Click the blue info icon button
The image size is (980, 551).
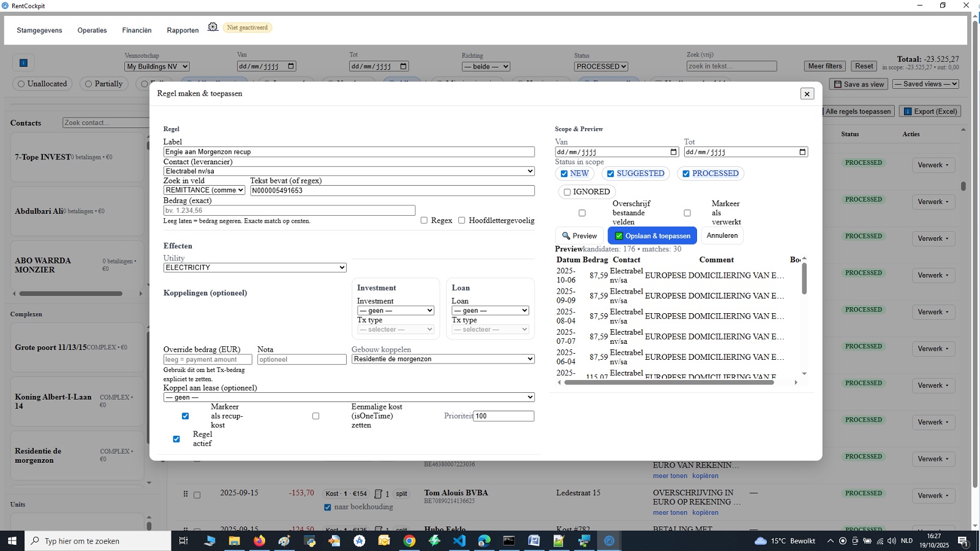[x=23, y=63]
